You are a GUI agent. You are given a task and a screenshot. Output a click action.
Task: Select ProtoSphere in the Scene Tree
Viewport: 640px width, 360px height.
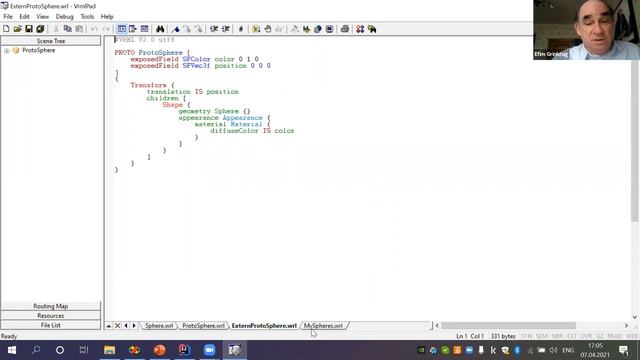[38, 50]
